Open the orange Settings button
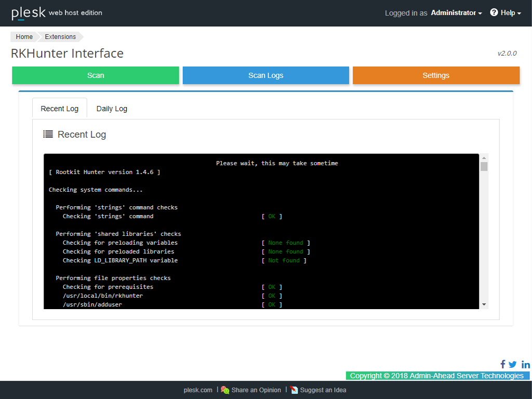532x399 pixels. [436, 75]
